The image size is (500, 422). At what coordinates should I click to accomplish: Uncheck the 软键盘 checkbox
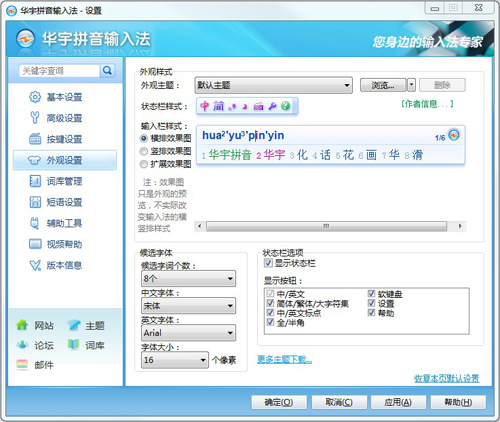point(371,294)
